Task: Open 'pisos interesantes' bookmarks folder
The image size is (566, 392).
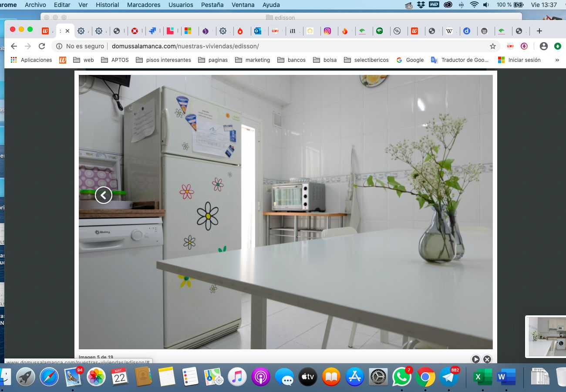Action: 163,60
